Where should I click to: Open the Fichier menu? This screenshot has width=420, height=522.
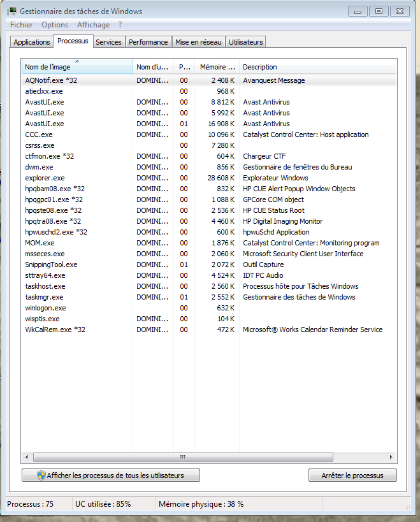[x=21, y=25]
